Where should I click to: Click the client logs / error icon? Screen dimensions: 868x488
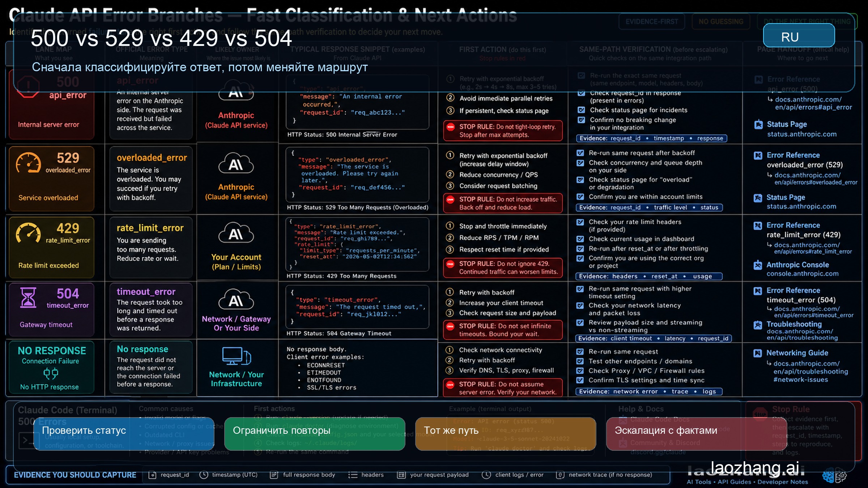486,475
